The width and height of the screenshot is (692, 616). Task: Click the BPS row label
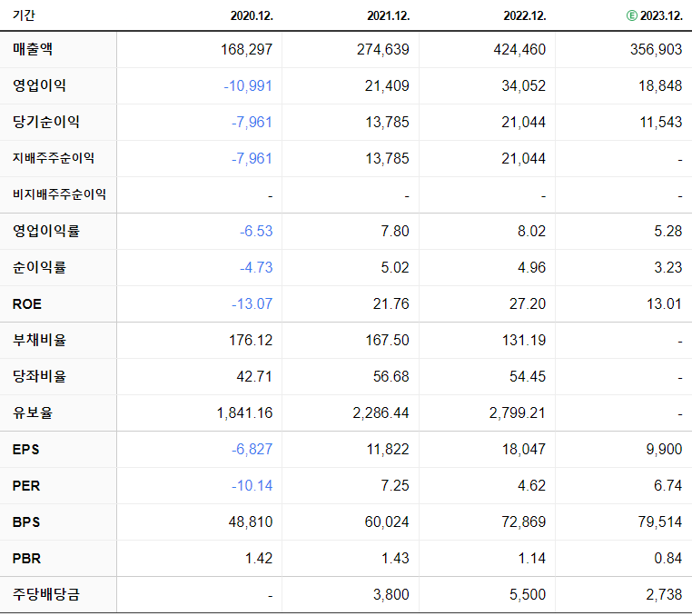[x=26, y=522]
